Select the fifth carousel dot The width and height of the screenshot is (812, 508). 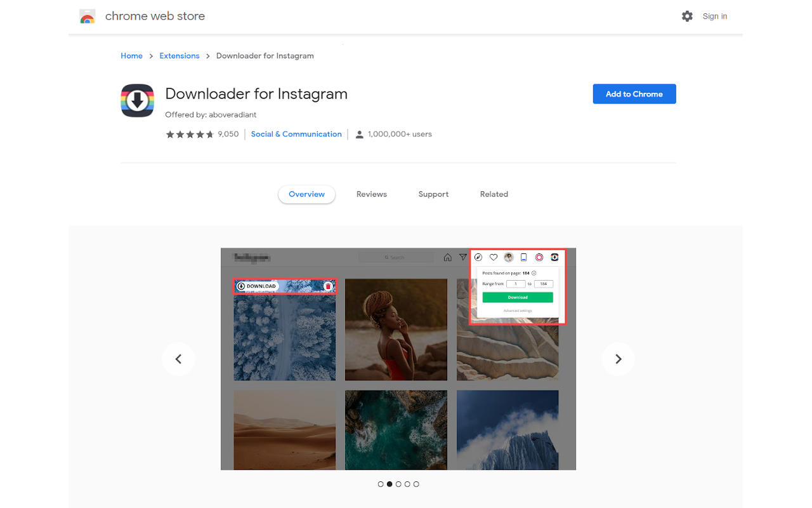coord(416,484)
